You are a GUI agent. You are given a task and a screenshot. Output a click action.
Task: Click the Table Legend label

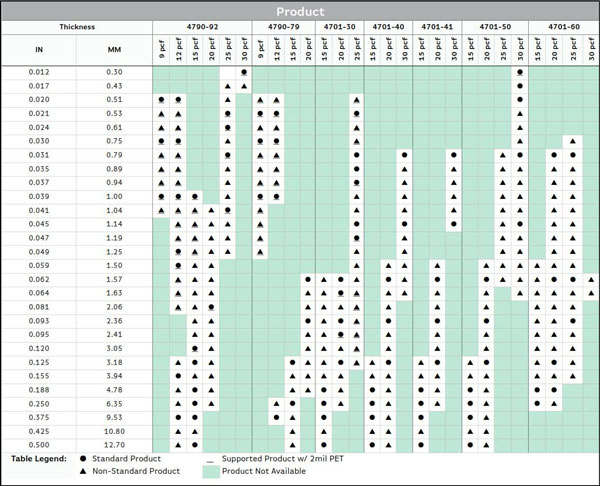(x=39, y=459)
